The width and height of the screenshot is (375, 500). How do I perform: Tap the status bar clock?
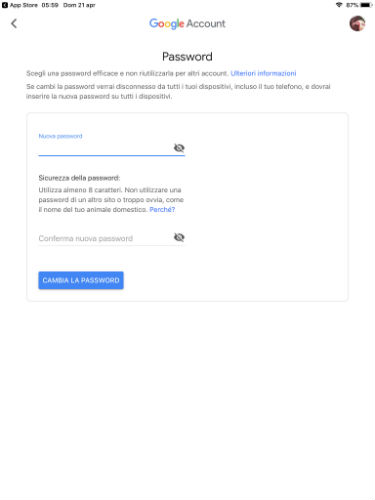click(x=50, y=5)
